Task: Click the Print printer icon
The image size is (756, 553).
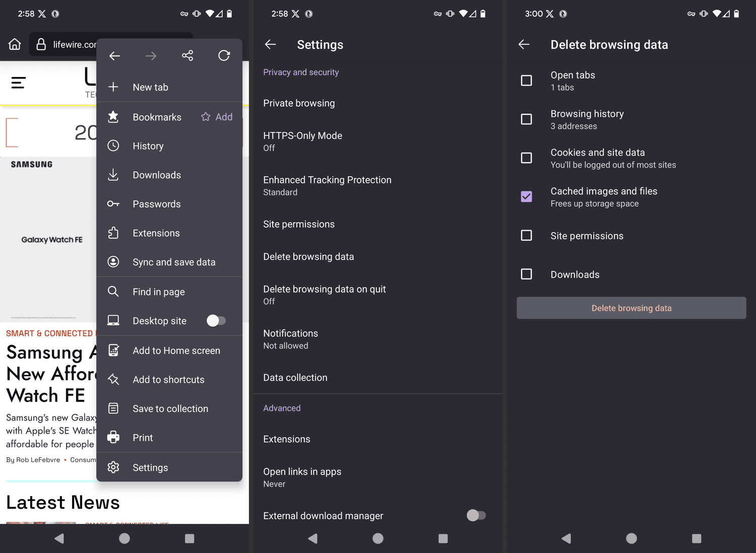Action: 113,438
